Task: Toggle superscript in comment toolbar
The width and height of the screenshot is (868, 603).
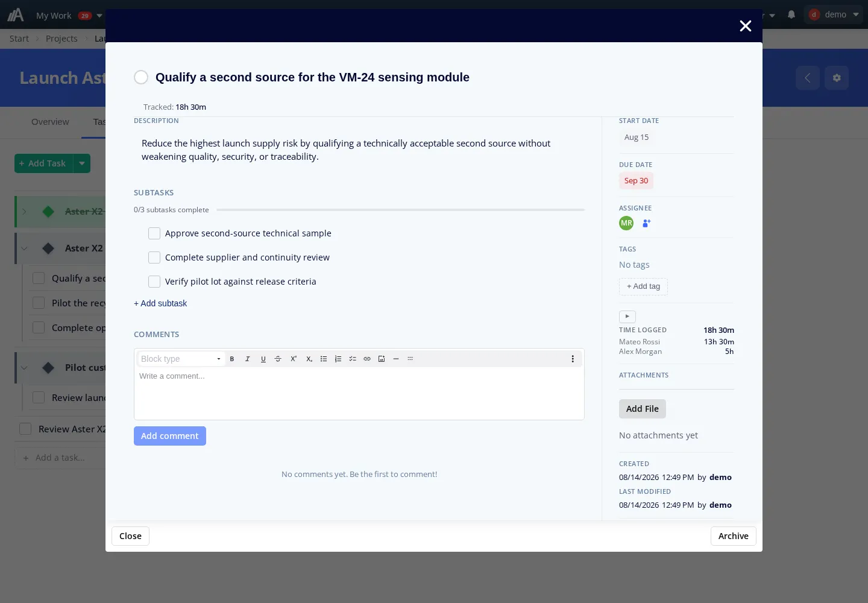Action: click(294, 359)
